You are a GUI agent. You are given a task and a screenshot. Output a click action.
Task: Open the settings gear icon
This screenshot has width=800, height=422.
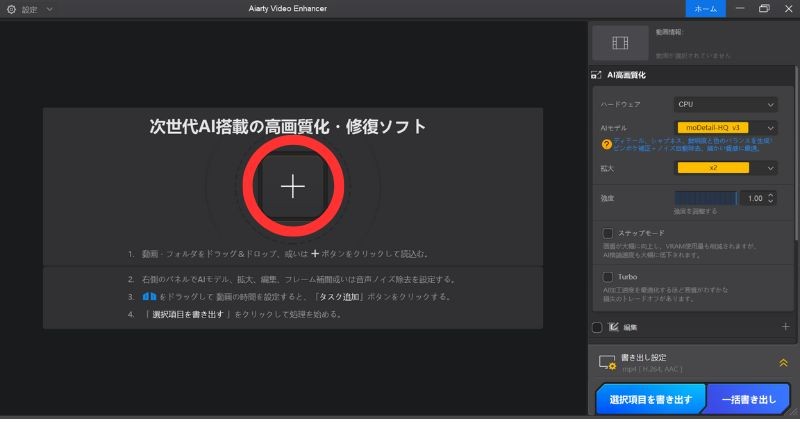[x=11, y=9]
